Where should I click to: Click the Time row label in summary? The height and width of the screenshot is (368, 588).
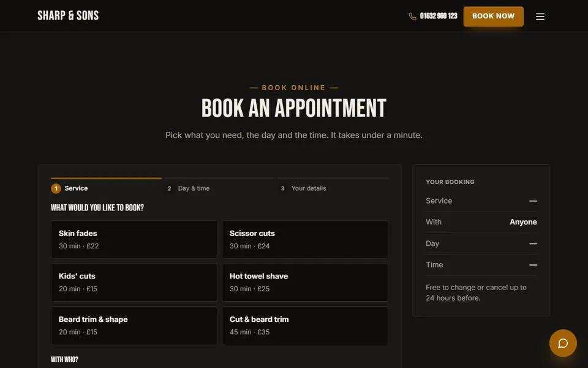(x=434, y=265)
